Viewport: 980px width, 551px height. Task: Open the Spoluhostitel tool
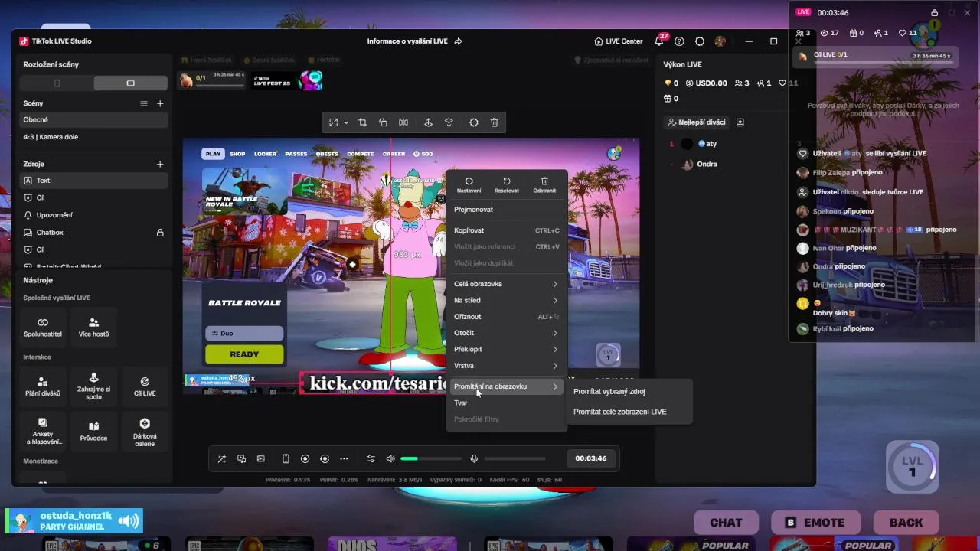point(43,328)
